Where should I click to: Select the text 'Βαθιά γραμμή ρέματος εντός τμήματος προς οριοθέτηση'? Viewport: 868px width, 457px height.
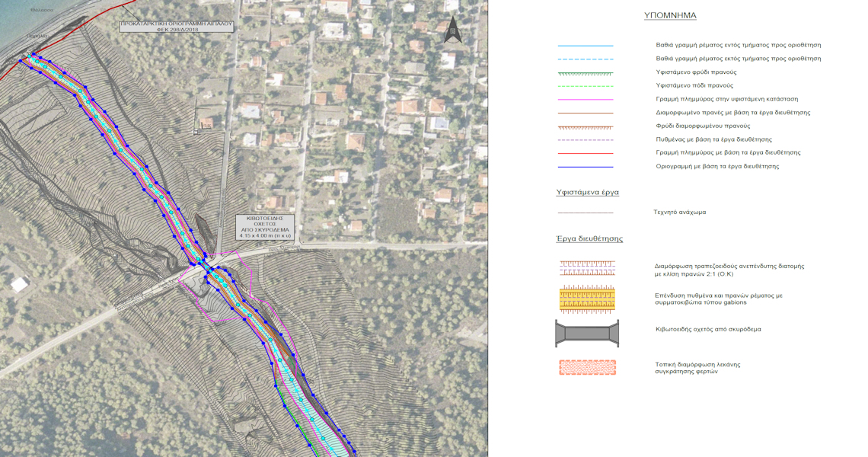tap(738, 45)
